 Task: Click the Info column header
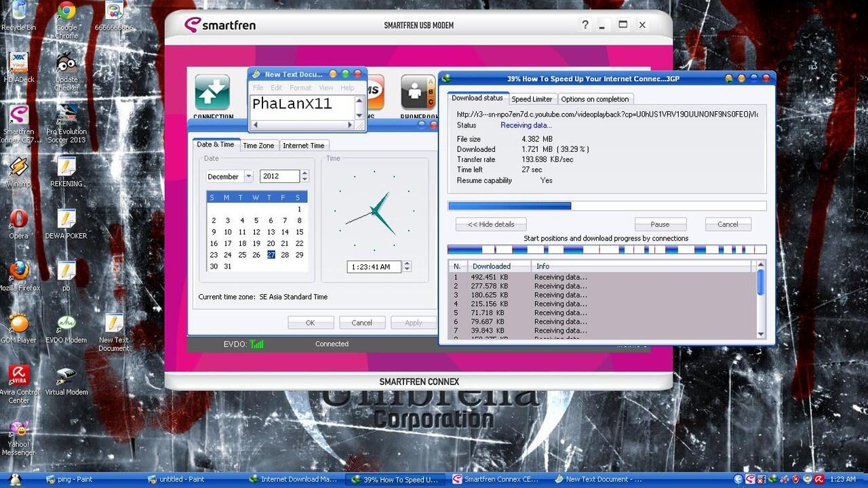(642, 266)
